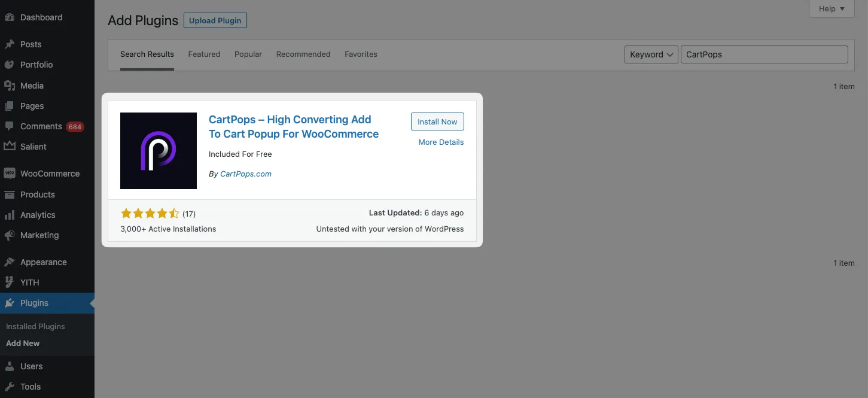The width and height of the screenshot is (868, 398).
Task: Click the Plugins plug icon
Action: pyautogui.click(x=10, y=303)
